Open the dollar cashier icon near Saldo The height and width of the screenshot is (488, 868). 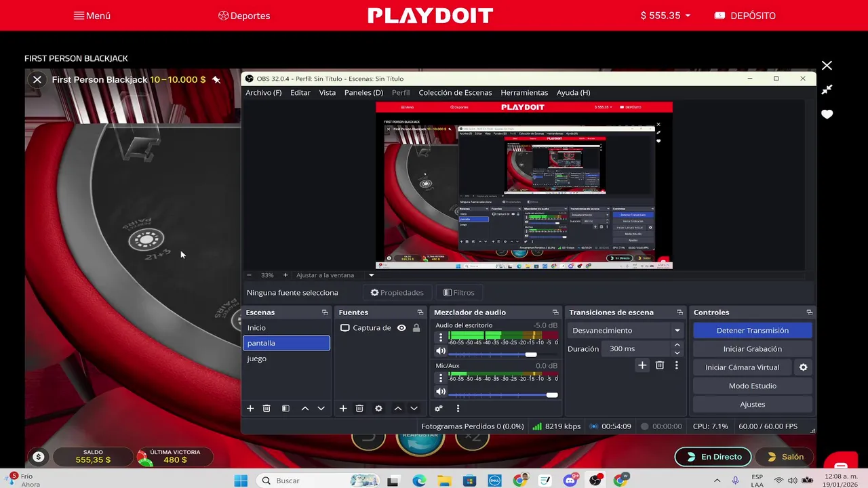click(x=39, y=457)
